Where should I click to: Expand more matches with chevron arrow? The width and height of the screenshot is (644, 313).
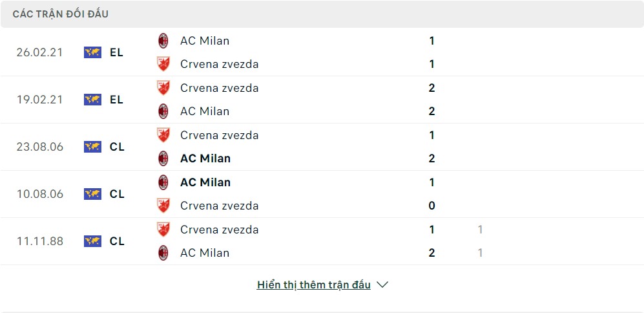click(382, 285)
